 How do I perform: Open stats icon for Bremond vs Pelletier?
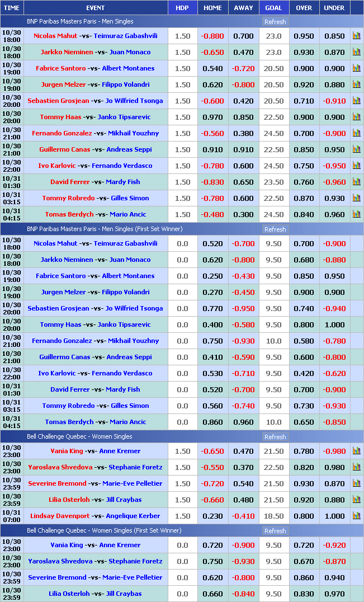[x=356, y=483]
